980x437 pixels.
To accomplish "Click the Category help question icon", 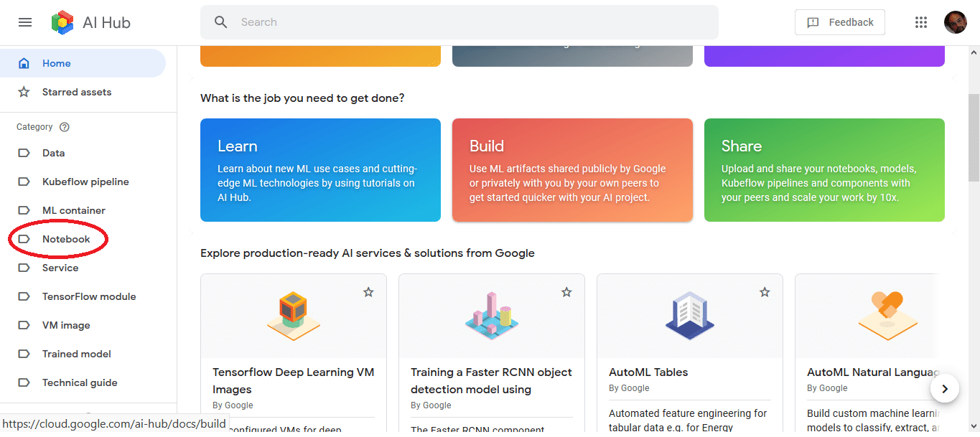I will (65, 127).
